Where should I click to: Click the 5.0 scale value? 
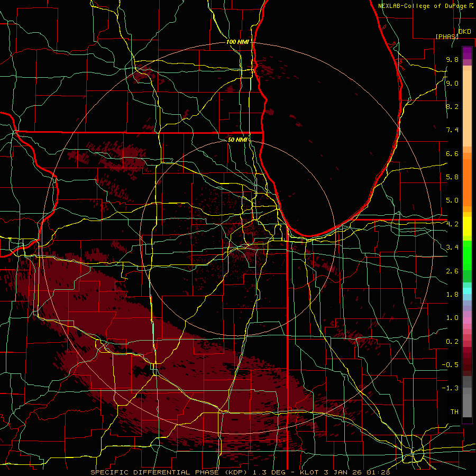pos(452,200)
